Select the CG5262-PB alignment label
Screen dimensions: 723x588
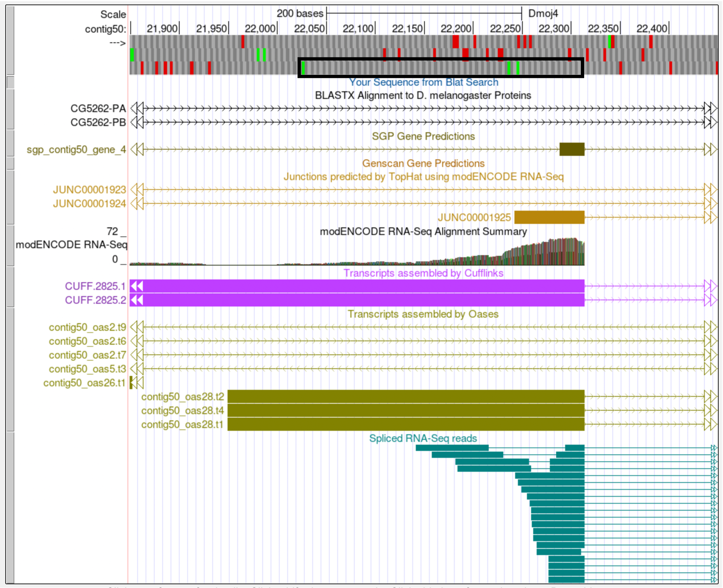tap(98, 122)
